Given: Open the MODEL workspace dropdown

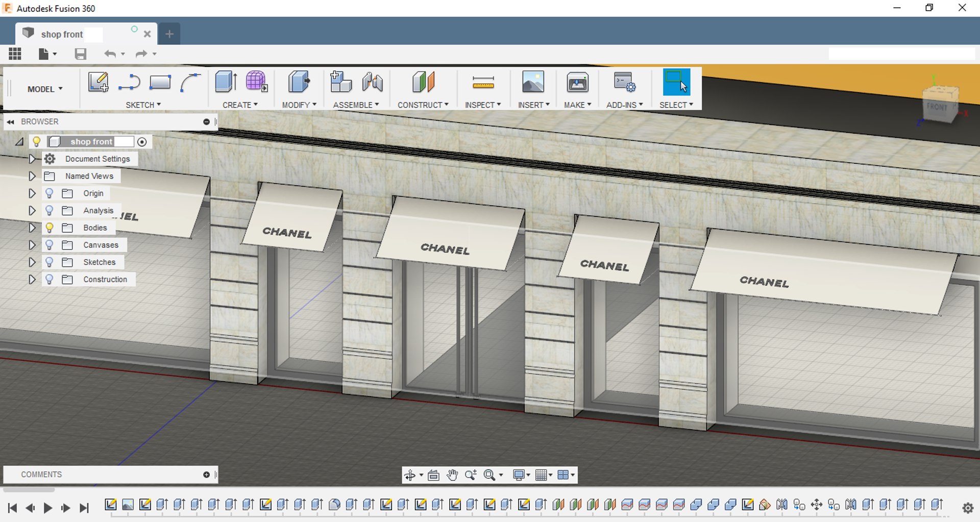Looking at the screenshot, I should (45, 89).
